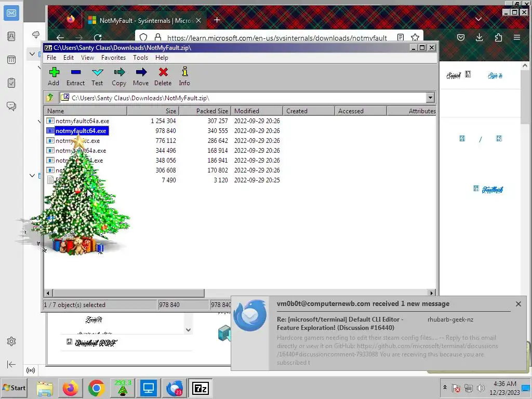Screen dimensions: 532x399
Task: Click the Move toolbar icon
Action: (141, 77)
